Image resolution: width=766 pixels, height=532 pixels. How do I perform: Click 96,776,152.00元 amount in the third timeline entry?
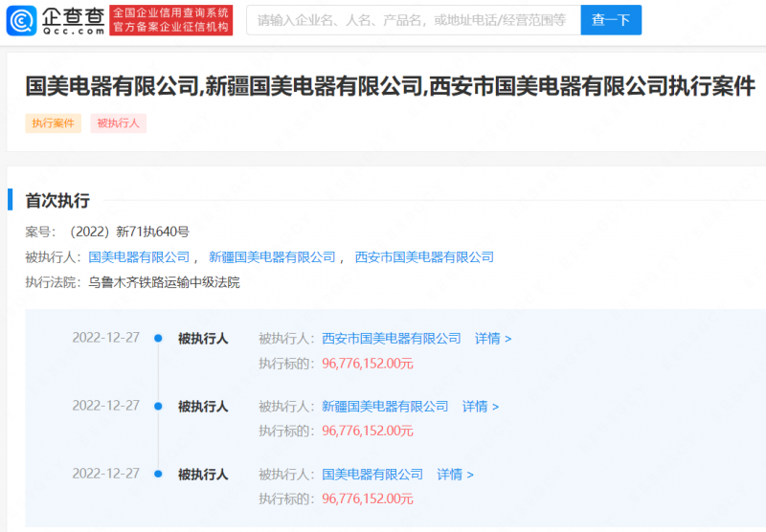click(x=368, y=499)
